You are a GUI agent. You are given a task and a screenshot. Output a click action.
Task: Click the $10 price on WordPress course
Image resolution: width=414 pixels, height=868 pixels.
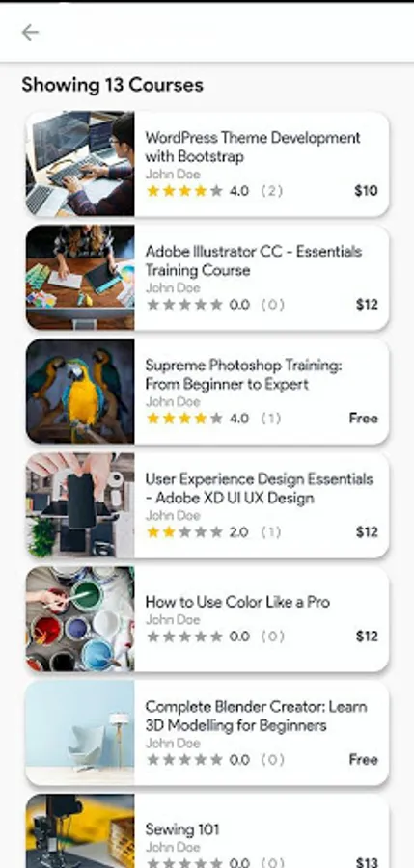coord(367,191)
